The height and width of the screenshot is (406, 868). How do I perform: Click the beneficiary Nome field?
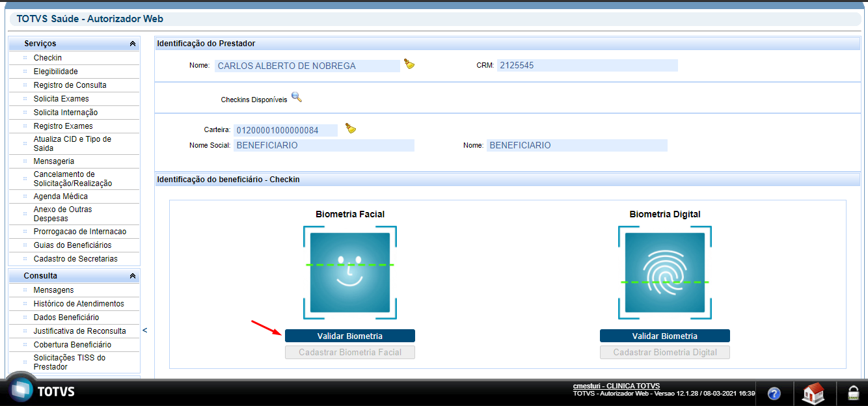[x=577, y=145]
